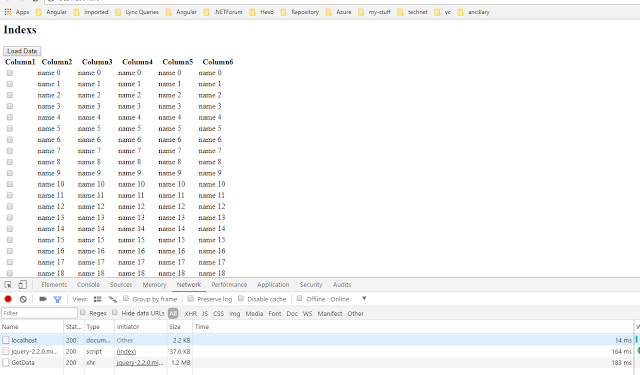Open the Online throttling dropdown
The image size is (640, 375).
coord(349,299)
